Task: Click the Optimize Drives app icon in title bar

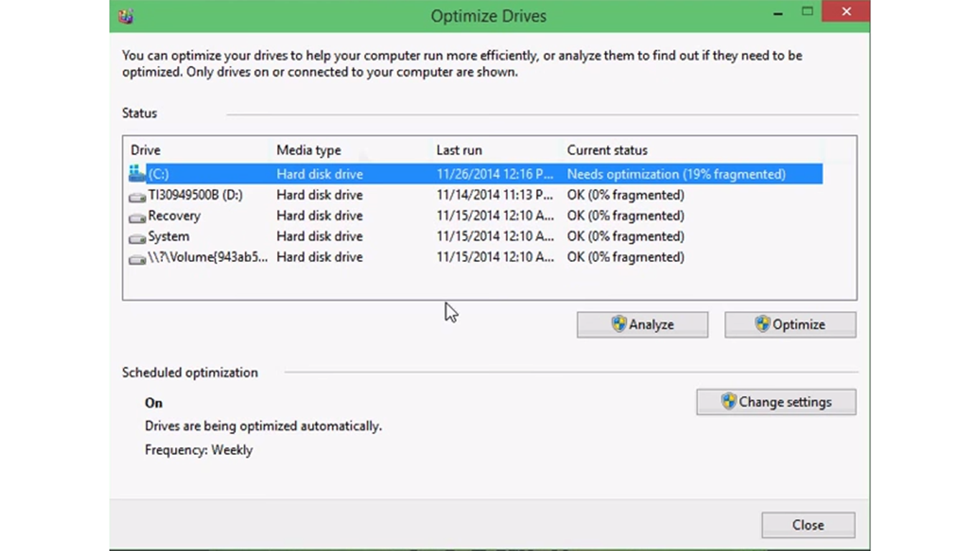Action: click(x=126, y=16)
